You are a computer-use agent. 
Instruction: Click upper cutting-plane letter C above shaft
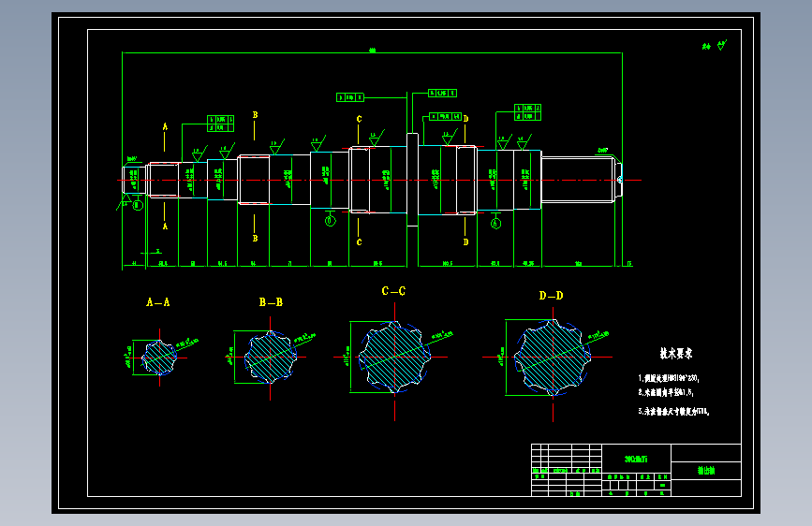click(359, 119)
